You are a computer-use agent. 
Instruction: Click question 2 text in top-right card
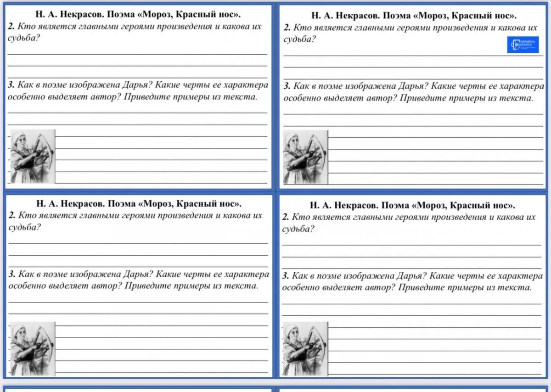pyautogui.click(x=411, y=34)
